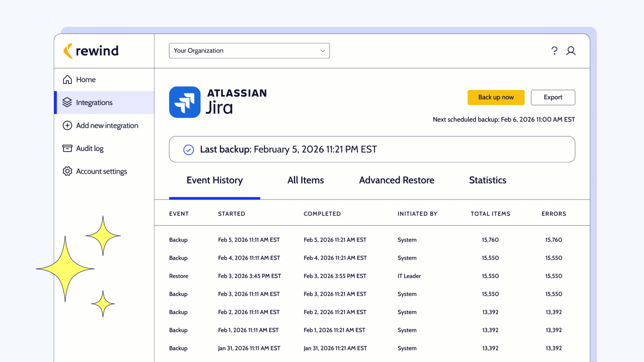Switch to the All Items tab

pos(306,180)
